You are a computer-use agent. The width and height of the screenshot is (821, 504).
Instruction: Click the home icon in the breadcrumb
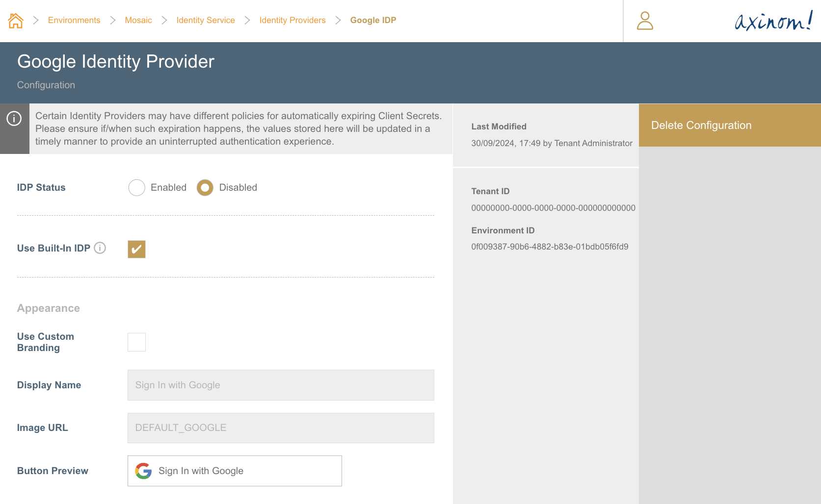tap(15, 20)
